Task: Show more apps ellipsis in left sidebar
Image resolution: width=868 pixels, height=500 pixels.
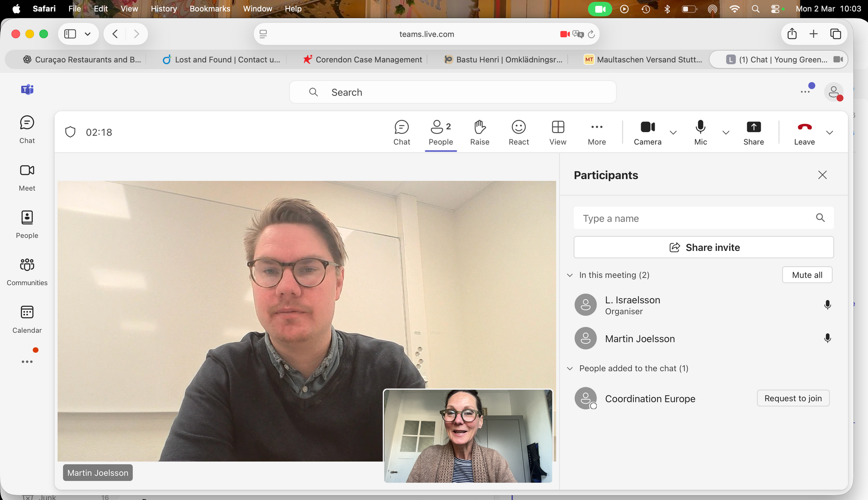Action: [27, 362]
